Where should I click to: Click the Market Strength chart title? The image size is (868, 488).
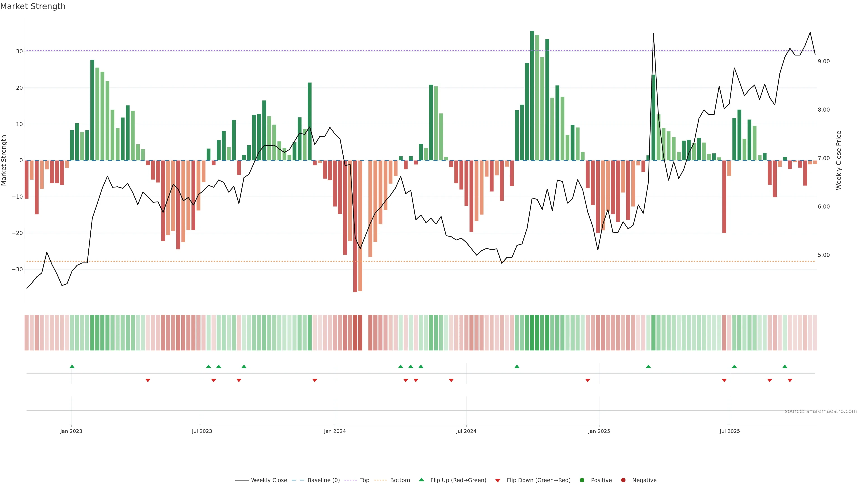33,6
